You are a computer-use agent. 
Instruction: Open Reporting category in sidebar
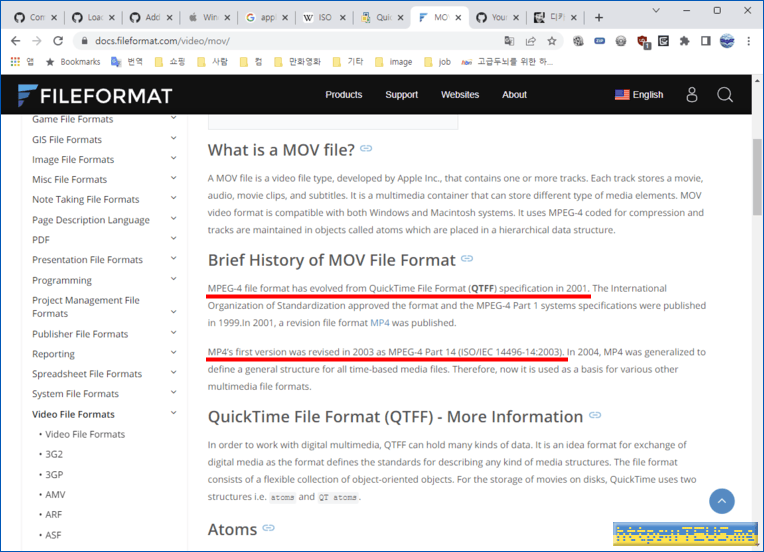click(x=53, y=354)
